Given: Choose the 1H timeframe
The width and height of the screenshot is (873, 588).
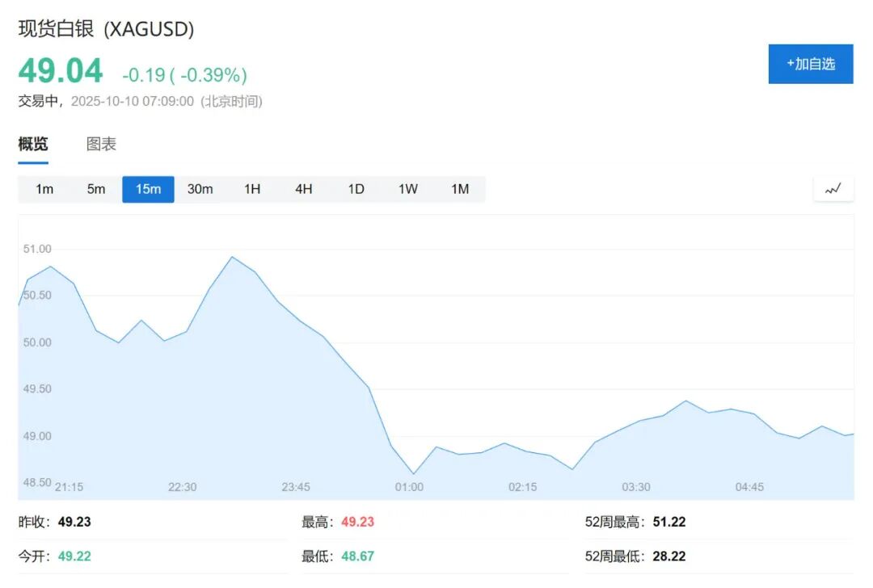Looking at the screenshot, I should [x=252, y=189].
